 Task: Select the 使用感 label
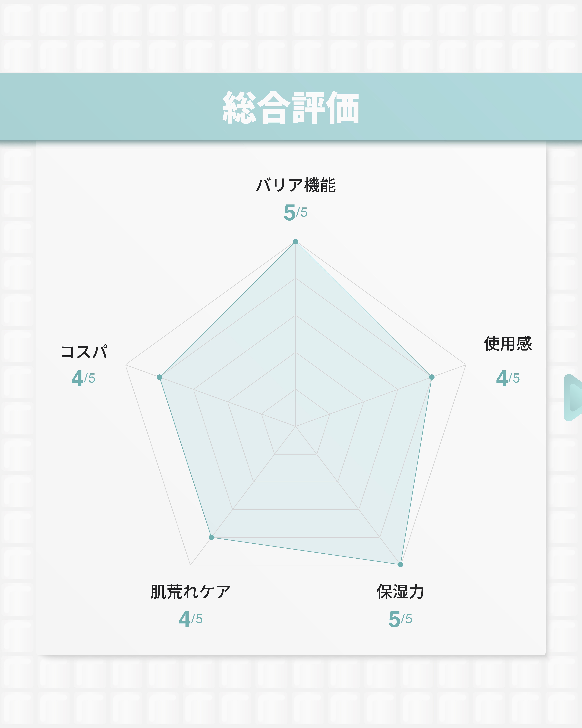508,344
